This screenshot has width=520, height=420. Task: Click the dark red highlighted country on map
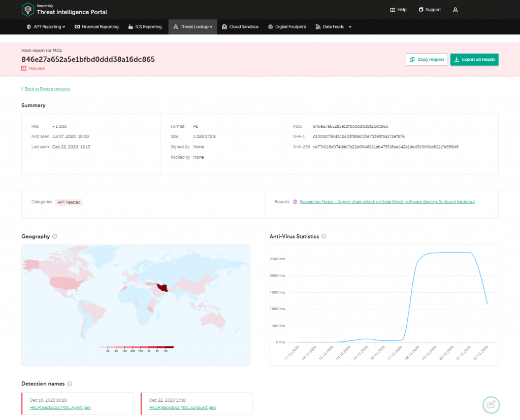tap(162, 288)
